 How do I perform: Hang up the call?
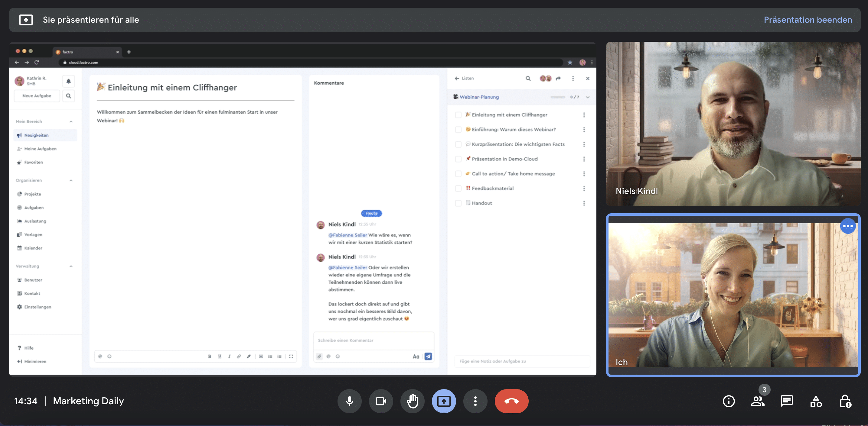point(511,401)
